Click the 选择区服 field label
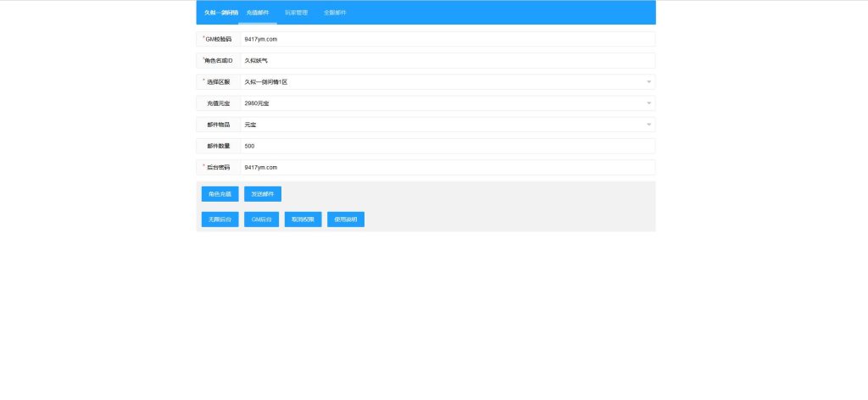Screen dimensions: 868x400 click(x=219, y=82)
